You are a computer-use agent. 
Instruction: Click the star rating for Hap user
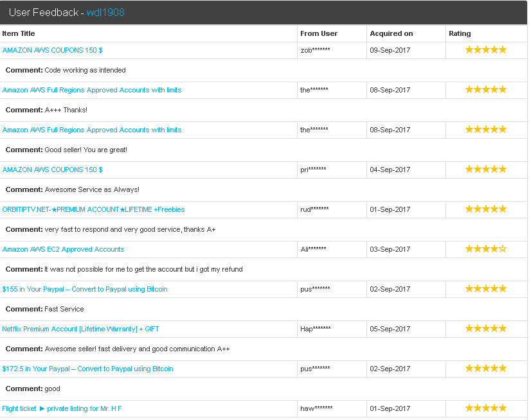[486, 329]
